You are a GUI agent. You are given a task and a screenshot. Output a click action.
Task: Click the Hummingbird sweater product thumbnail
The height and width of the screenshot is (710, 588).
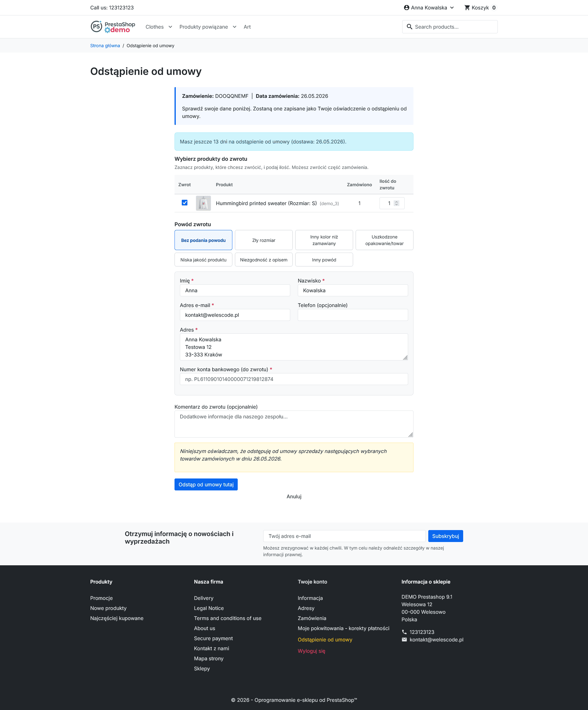coord(203,203)
